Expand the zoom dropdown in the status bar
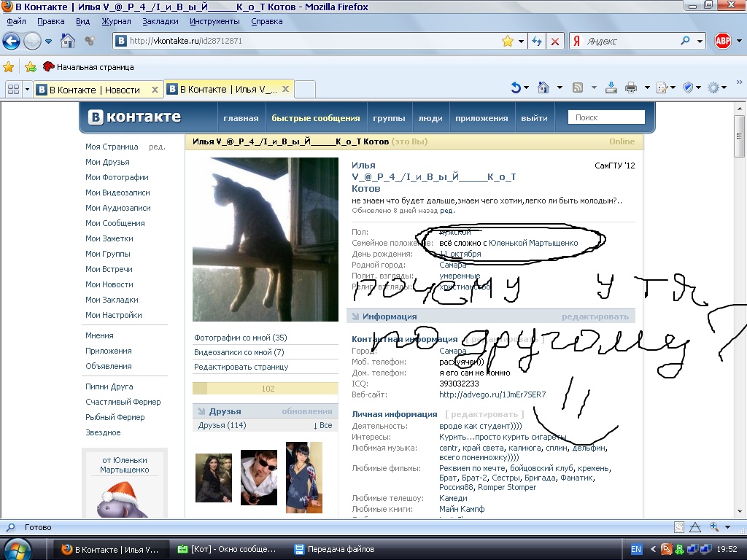 tap(727, 527)
